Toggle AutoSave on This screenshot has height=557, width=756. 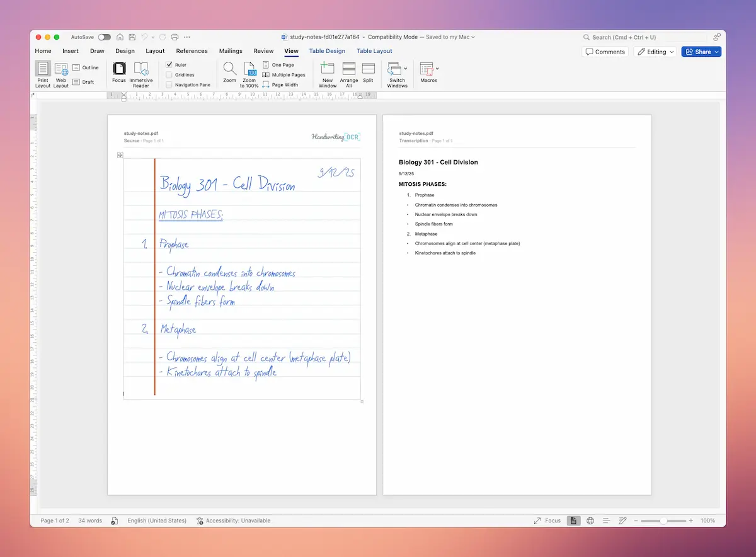(105, 37)
